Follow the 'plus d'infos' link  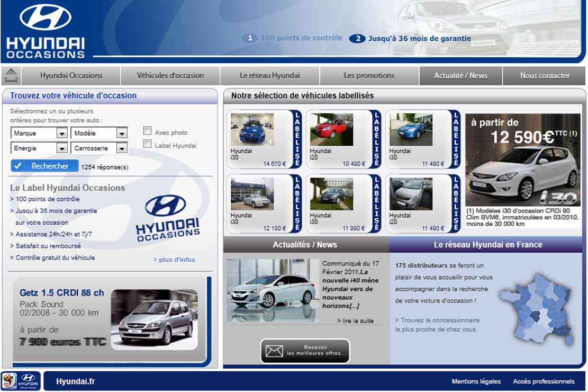tap(174, 260)
